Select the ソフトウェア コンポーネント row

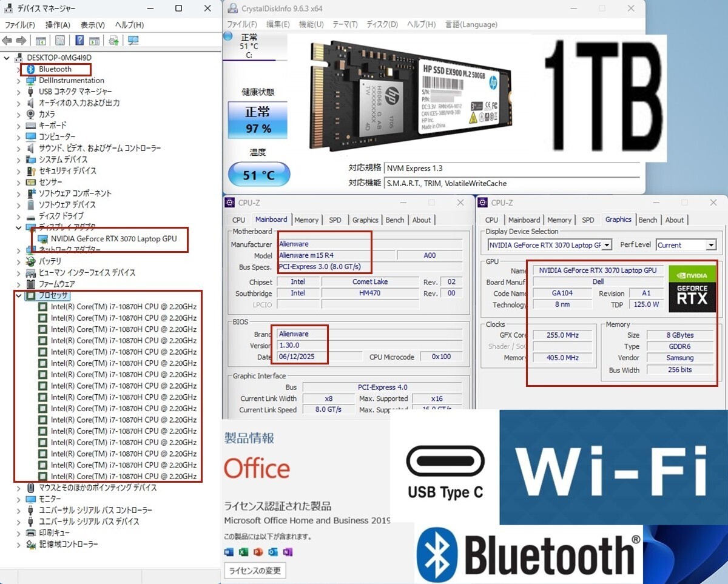point(75,193)
